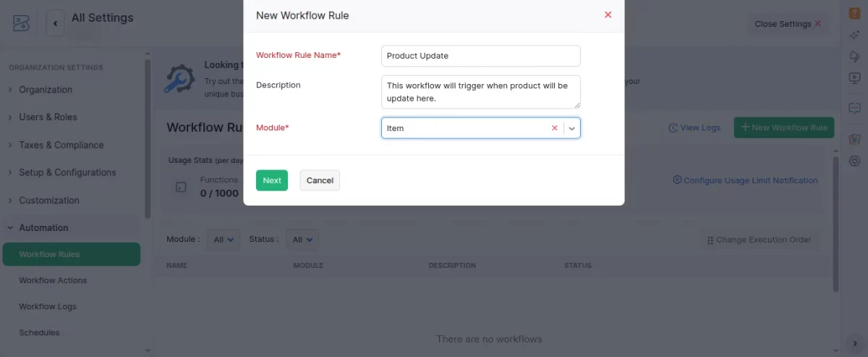The image size is (868, 357).
Task: Go back using the All Settings arrow
Action: 56,23
